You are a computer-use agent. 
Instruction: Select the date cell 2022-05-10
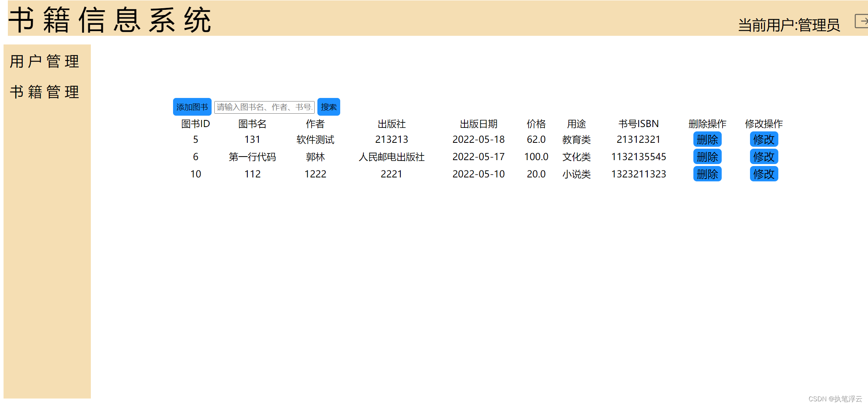coord(479,174)
